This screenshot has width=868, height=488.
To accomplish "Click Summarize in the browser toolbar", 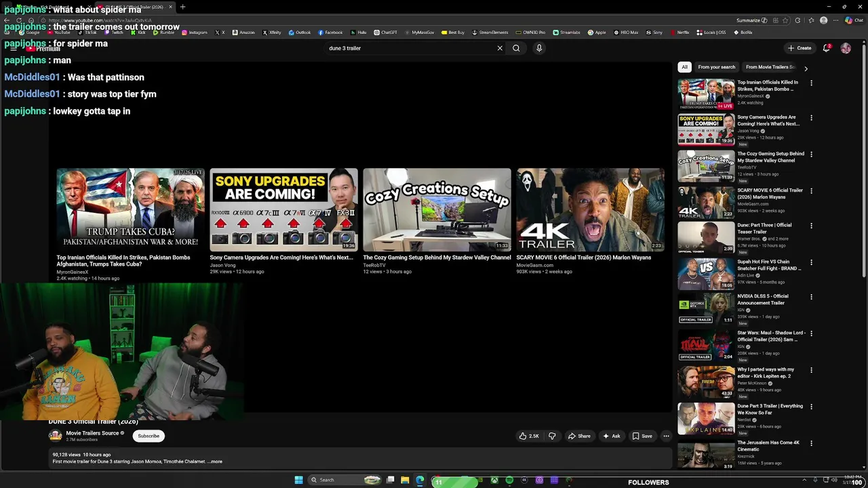I will point(751,20).
